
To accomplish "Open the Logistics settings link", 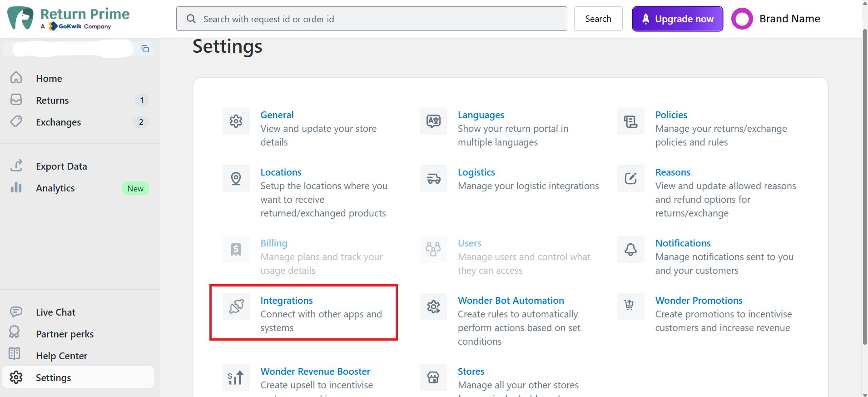I will point(476,172).
